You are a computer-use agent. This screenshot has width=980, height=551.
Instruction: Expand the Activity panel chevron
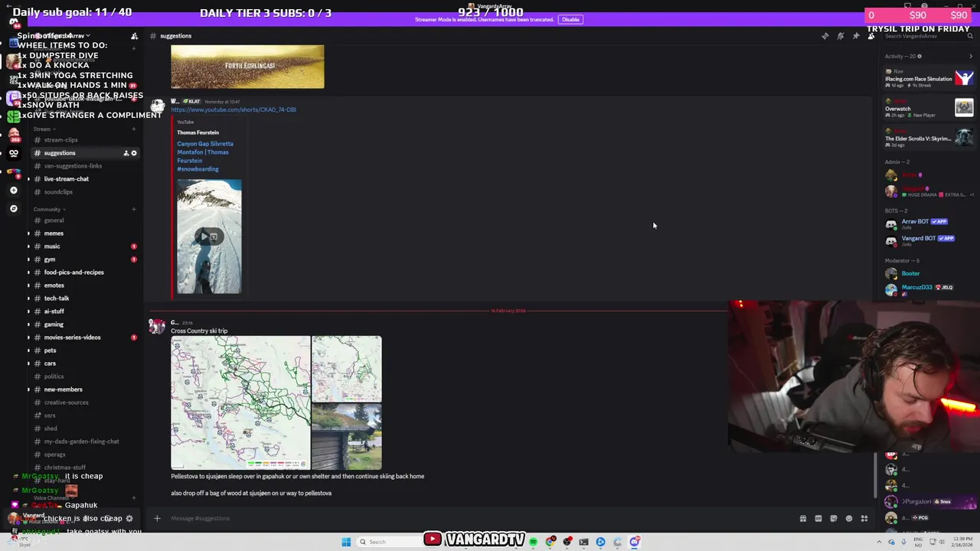[970, 56]
